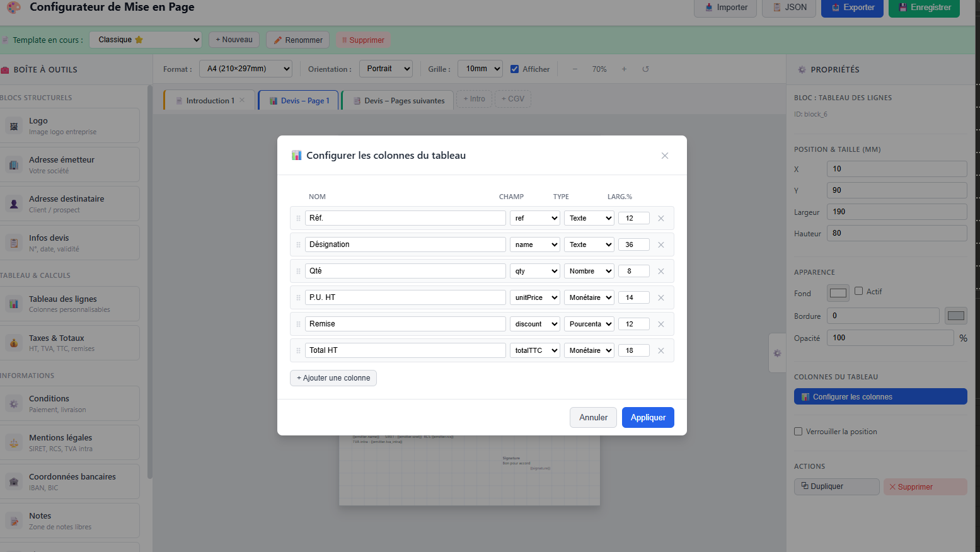Click the gear icon on panel edge
This screenshot has height=552, width=980.
tap(777, 354)
